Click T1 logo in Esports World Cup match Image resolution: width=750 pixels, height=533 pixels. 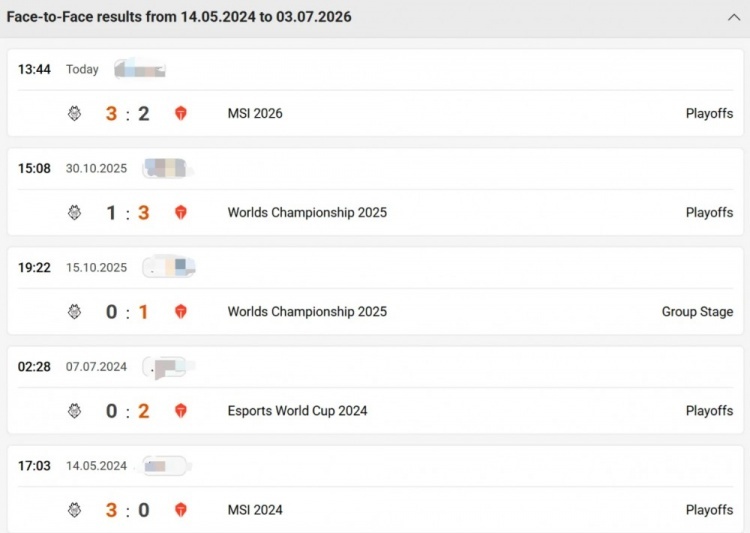pos(181,411)
